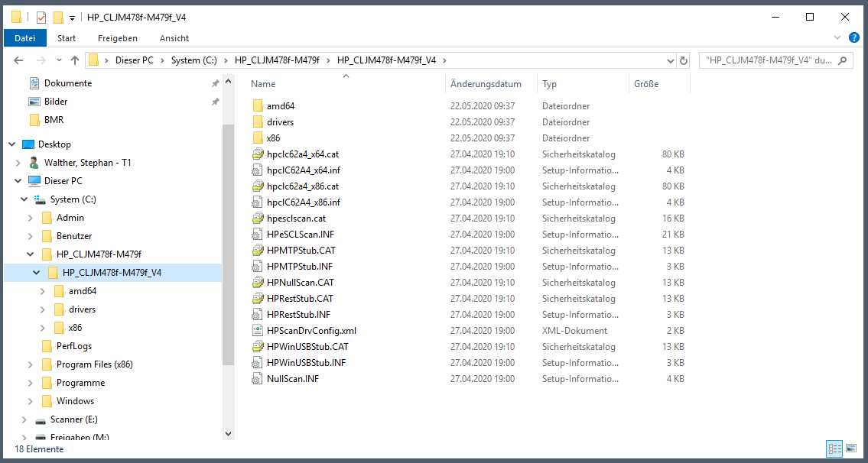Select HPWinUSBStub.INF file name
868x463 pixels.
click(306, 363)
